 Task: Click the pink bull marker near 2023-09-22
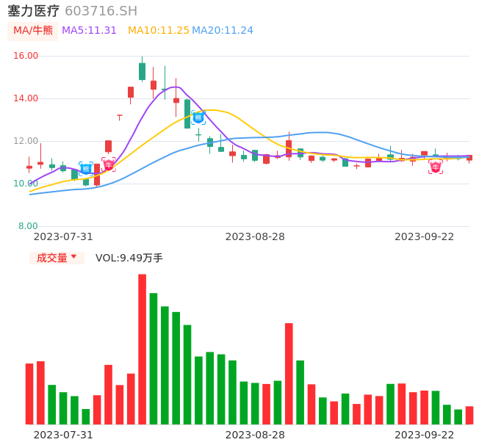point(436,167)
